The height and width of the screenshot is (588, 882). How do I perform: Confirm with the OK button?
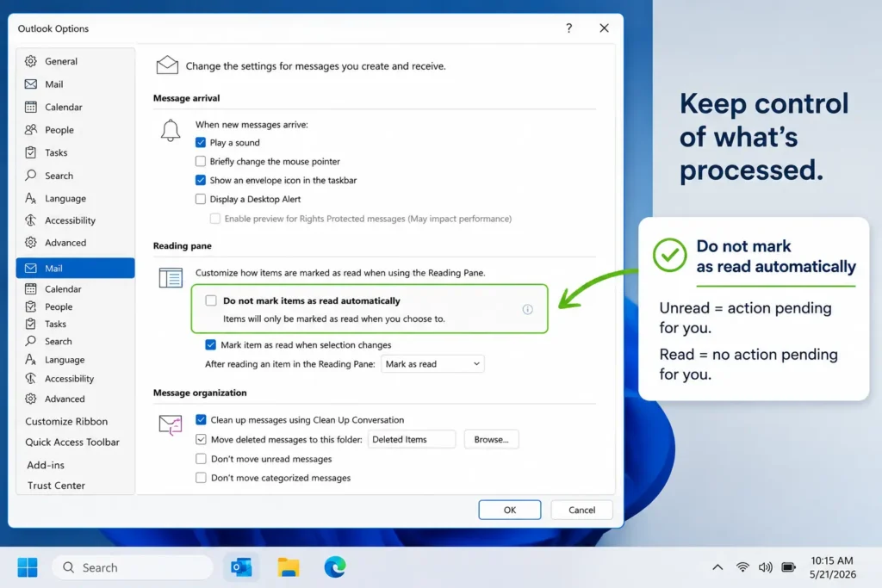click(x=510, y=510)
